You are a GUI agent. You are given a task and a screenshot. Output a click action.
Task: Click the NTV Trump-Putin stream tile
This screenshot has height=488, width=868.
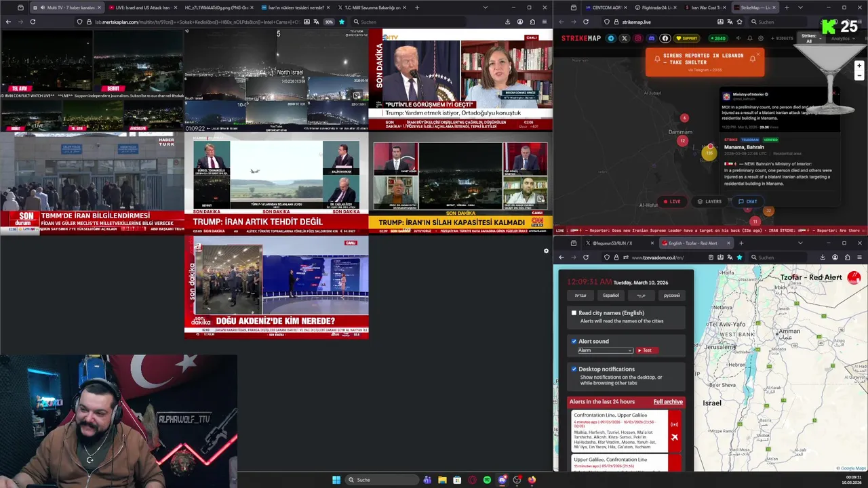click(x=460, y=80)
